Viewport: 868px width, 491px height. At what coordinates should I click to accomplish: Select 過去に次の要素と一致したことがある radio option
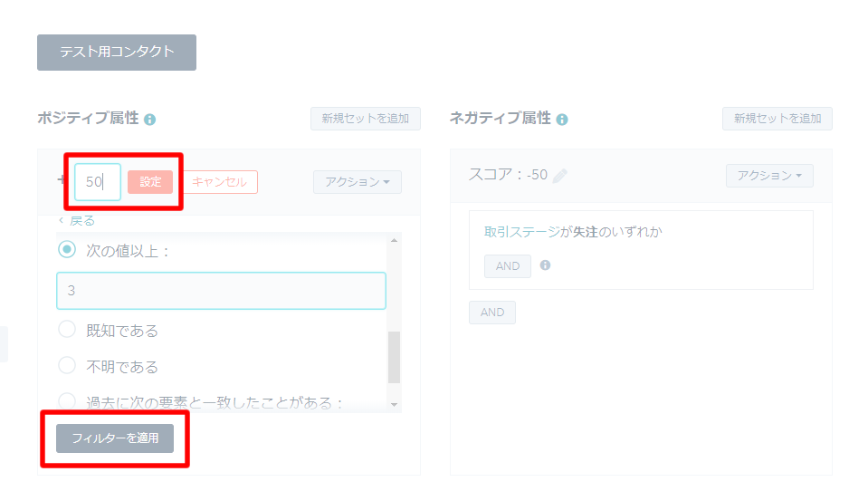coord(67,400)
